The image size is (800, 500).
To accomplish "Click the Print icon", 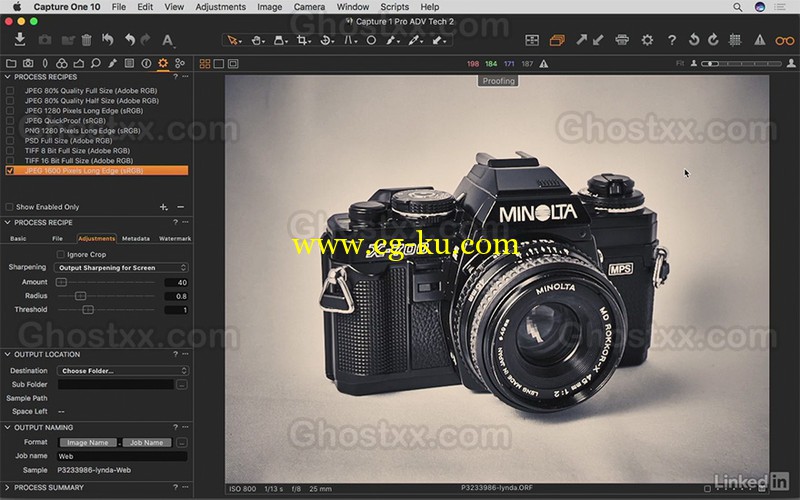I will [x=622, y=40].
